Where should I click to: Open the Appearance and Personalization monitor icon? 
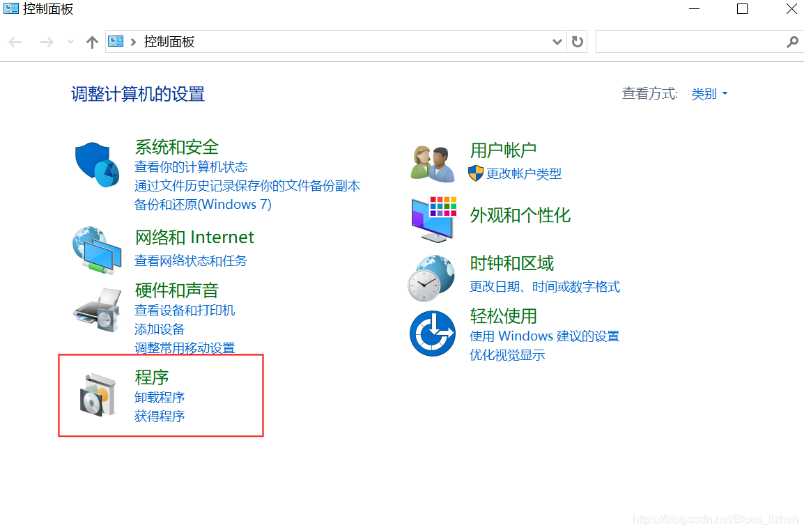tap(434, 219)
